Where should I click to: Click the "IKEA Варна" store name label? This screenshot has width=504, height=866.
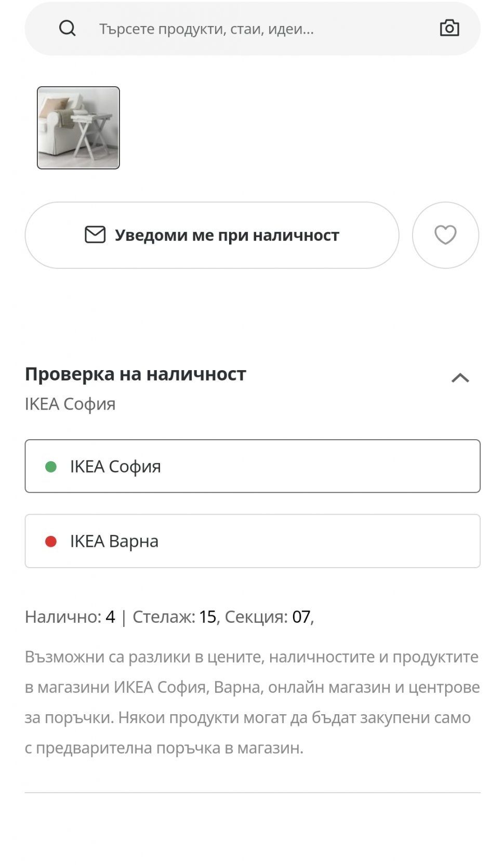point(114,542)
